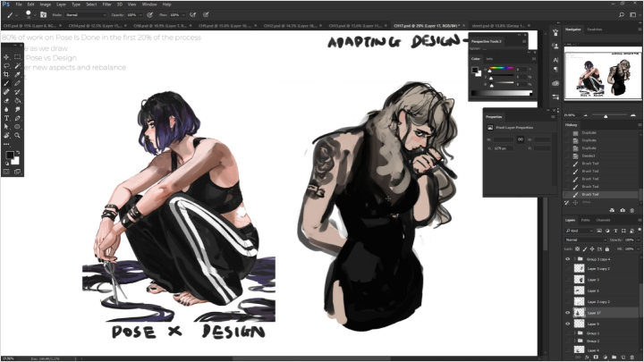Select the Move tool
The image size is (644, 362).
[x=6, y=57]
